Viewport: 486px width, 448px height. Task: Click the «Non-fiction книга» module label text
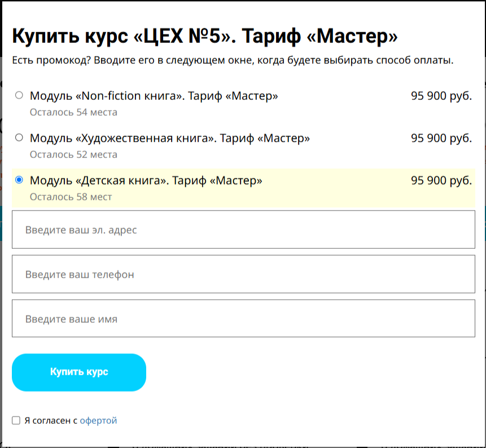coord(154,96)
